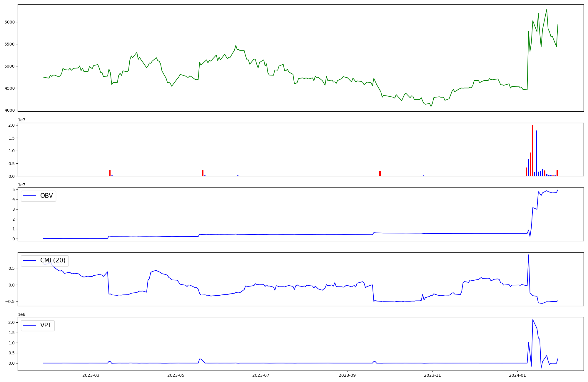Click the 2023-03 date axis label
The width and height of the screenshot is (588, 382).
[x=91, y=375]
